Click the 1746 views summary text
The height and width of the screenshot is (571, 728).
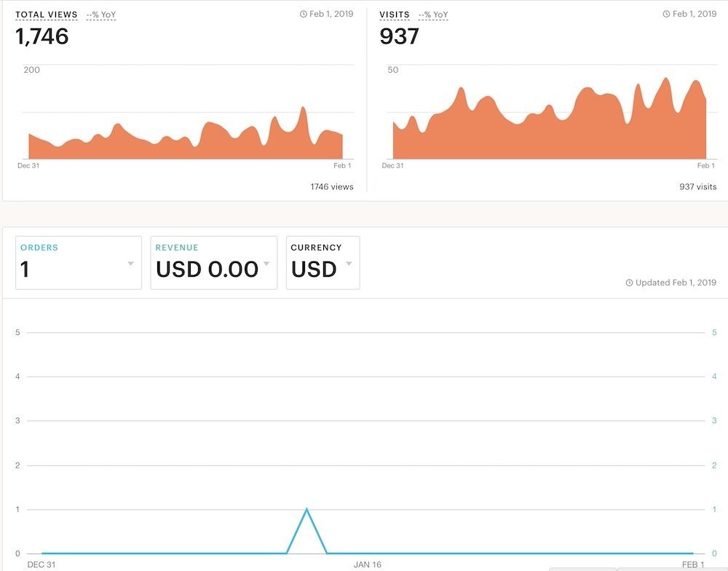[x=332, y=186]
